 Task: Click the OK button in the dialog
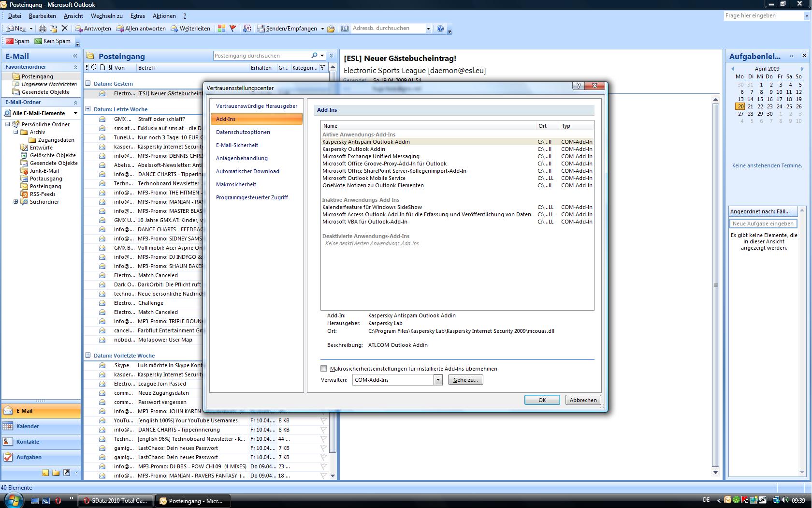coord(542,400)
